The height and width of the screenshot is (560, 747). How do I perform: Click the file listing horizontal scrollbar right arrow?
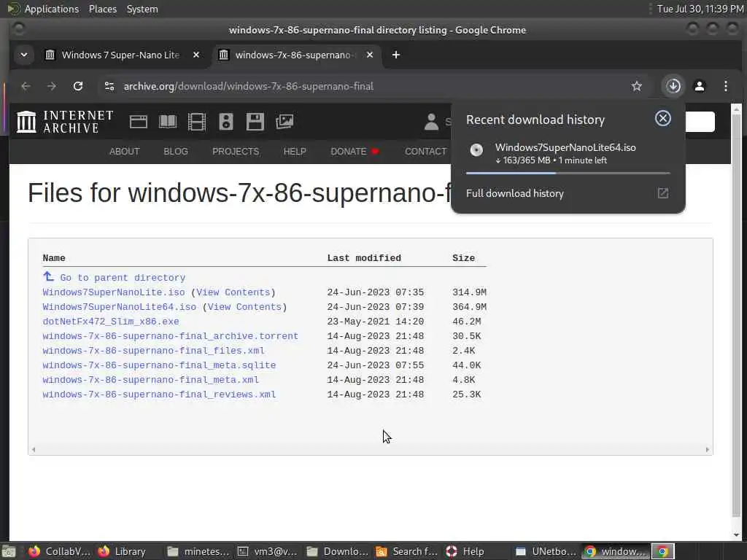(x=707, y=449)
